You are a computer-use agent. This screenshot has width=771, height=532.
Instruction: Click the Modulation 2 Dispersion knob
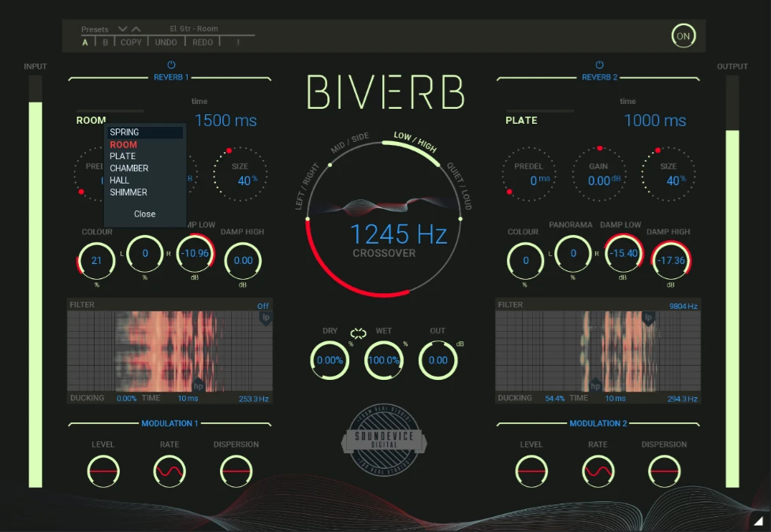pyautogui.click(x=664, y=471)
